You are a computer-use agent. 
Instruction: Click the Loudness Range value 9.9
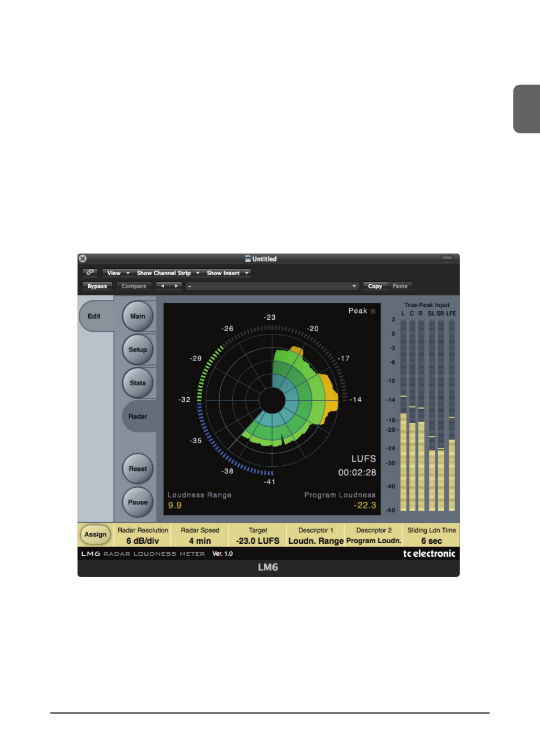[175, 505]
